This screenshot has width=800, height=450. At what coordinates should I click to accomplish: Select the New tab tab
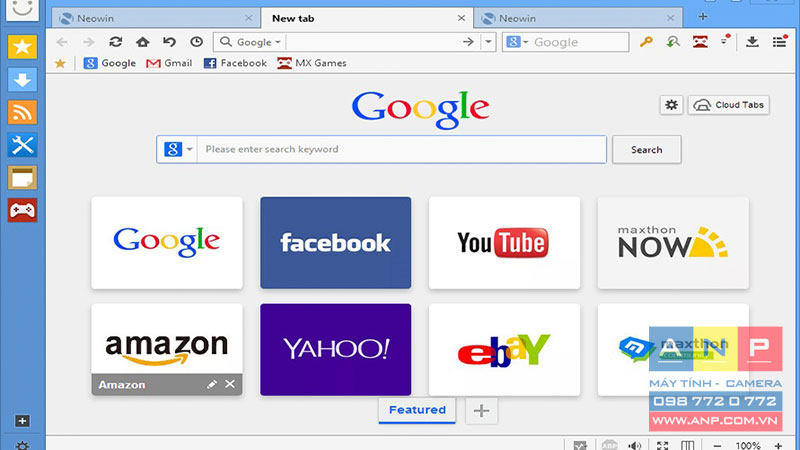(x=367, y=18)
